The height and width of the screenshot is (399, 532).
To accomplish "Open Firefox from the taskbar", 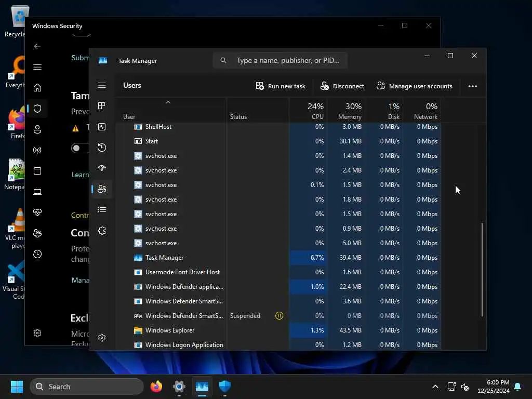I will click(156, 387).
